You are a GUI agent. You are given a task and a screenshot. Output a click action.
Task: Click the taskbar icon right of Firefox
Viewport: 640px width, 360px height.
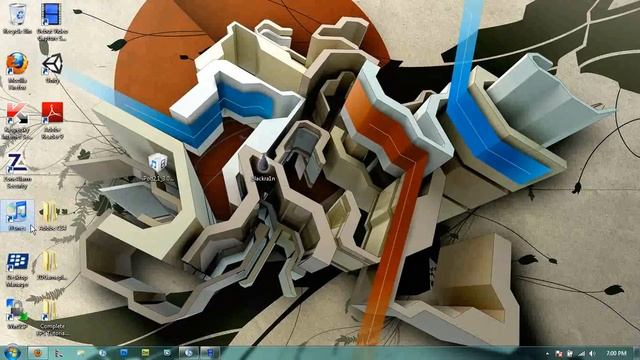(x=59, y=353)
